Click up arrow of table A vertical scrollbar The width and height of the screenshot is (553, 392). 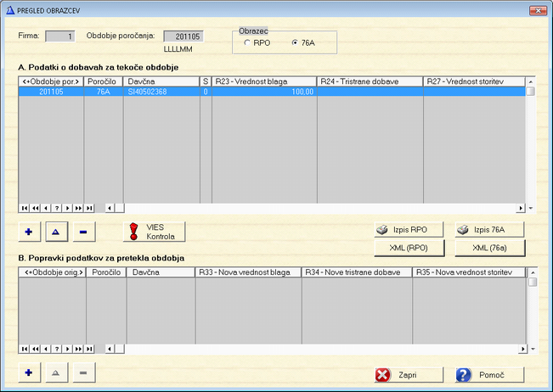pyautogui.click(x=530, y=81)
